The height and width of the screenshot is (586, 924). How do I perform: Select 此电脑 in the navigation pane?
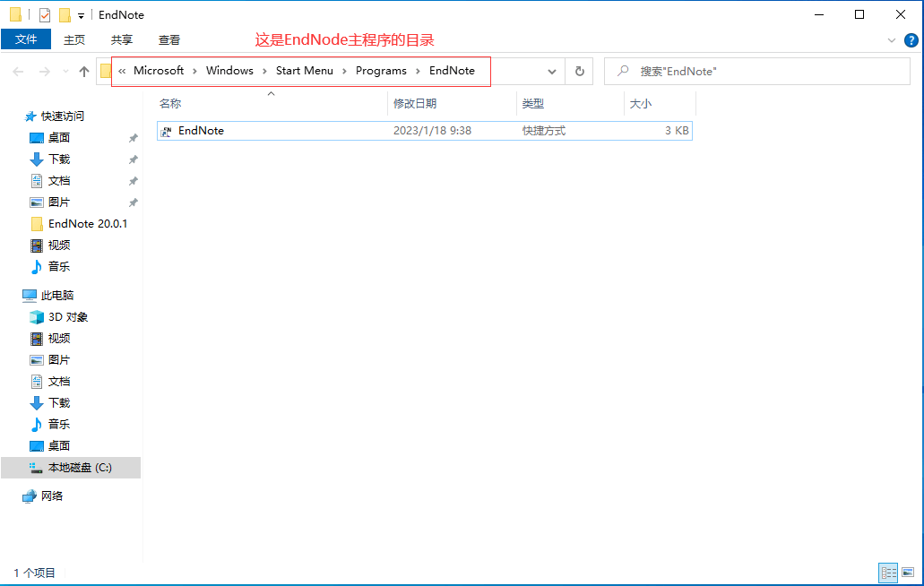coord(57,295)
